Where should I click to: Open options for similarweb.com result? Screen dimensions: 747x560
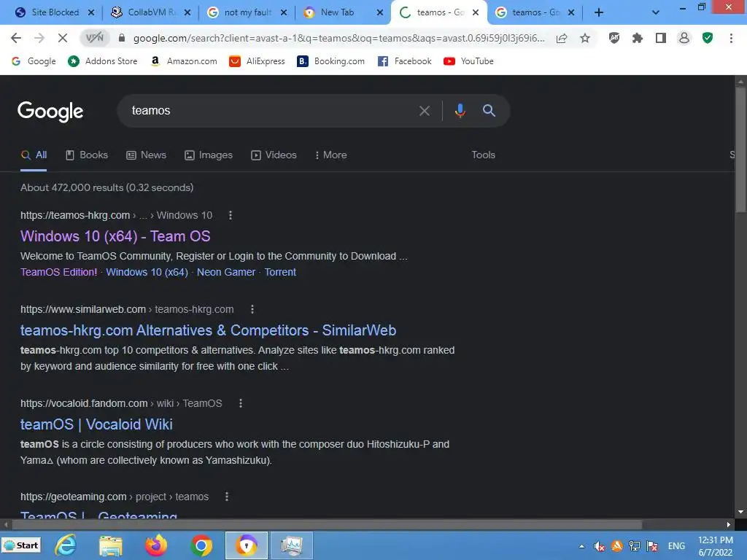252,309
